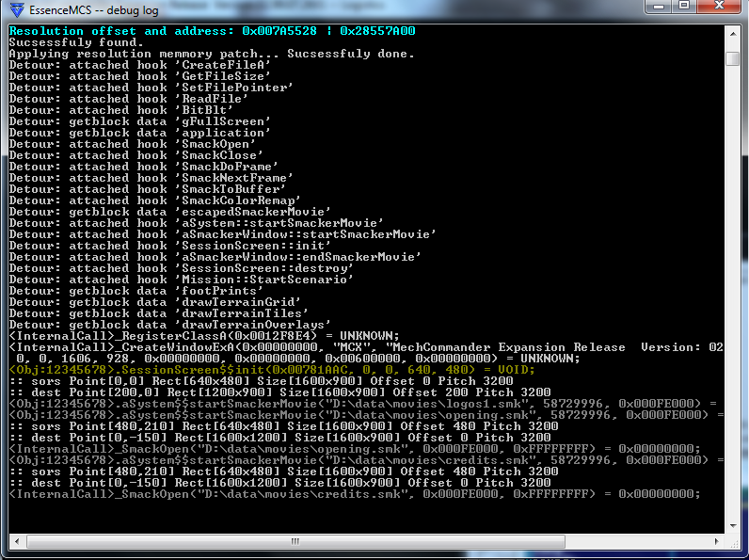Click the 'Applying resolution memmory patch' line

point(212,54)
